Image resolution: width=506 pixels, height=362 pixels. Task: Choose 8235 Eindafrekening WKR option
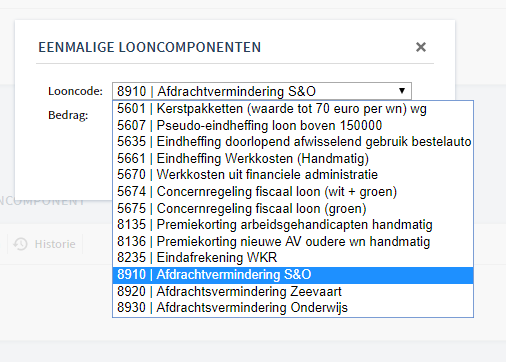coord(293,258)
